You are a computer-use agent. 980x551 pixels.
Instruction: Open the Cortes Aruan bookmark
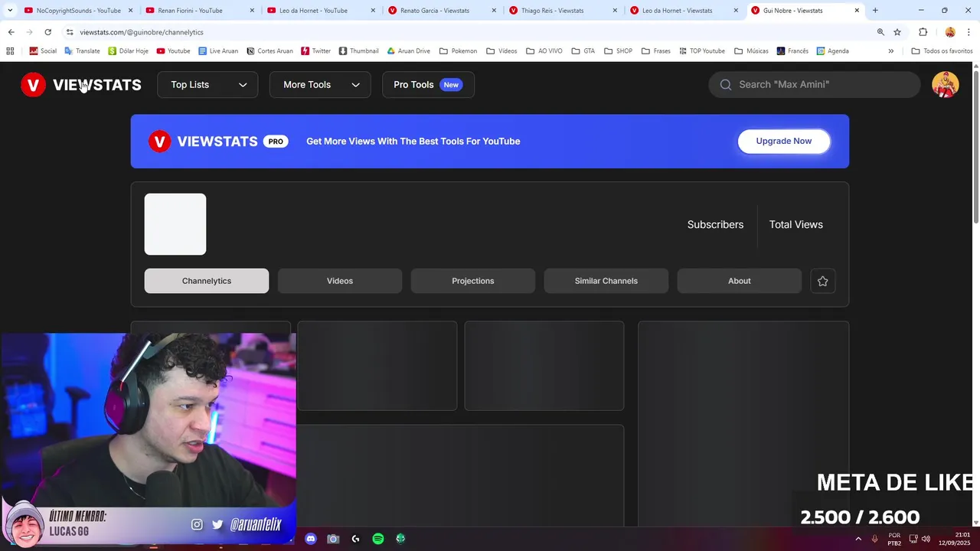click(269, 51)
